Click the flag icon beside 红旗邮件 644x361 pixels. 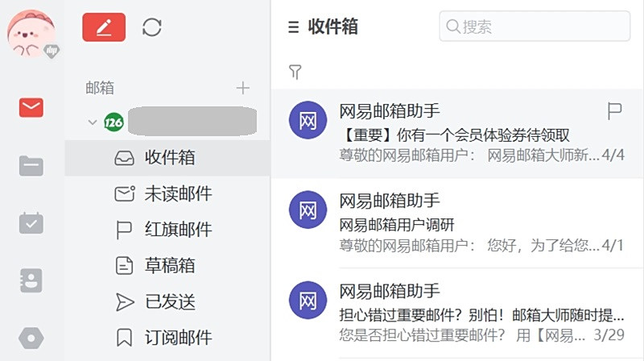pyautogui.click(x=124, y=230)
